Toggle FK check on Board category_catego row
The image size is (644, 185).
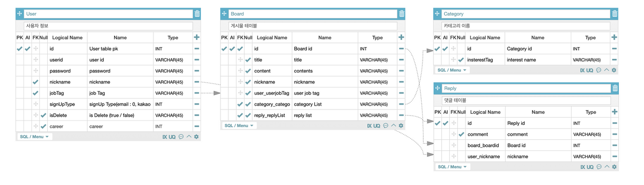(x=240, y=104)
